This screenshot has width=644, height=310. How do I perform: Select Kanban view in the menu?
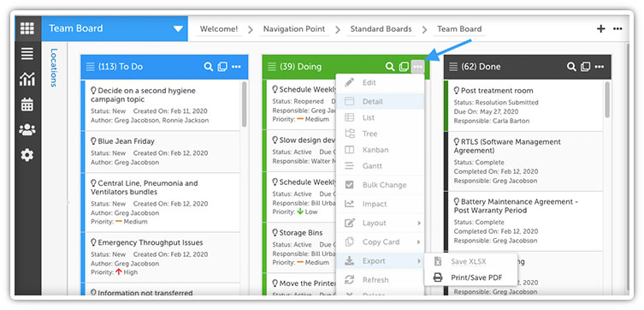click(380, 150)
